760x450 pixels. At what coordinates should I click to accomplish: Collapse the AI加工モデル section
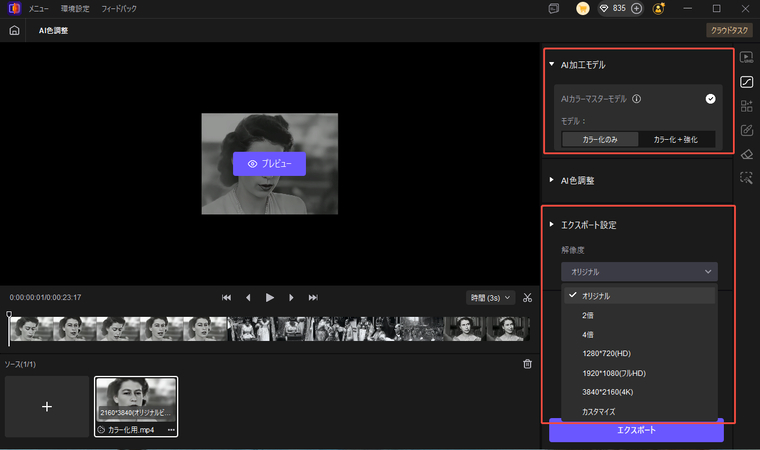point(552,64)
